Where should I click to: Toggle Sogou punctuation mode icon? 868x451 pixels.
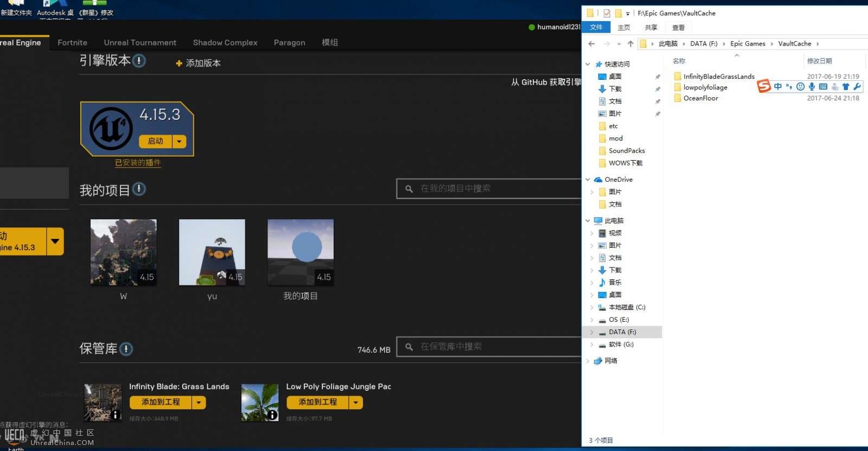point(789,86)
